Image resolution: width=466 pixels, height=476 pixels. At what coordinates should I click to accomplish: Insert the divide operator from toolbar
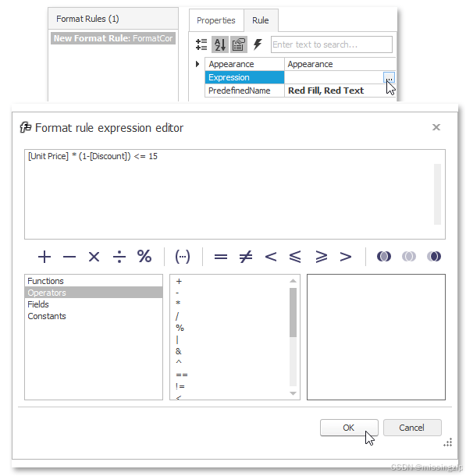click(119, 257)
